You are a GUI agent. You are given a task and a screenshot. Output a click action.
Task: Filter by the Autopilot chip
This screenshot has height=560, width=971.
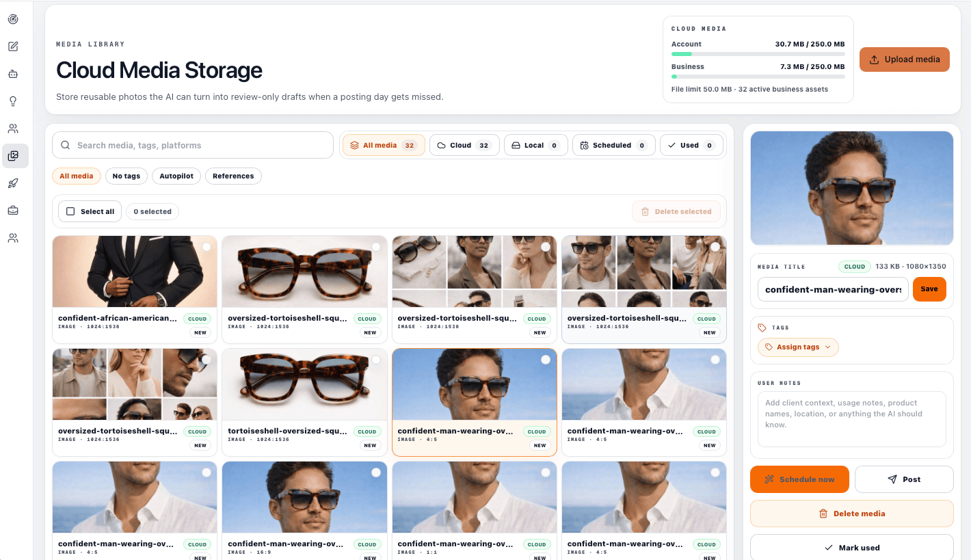pos(176,176)
